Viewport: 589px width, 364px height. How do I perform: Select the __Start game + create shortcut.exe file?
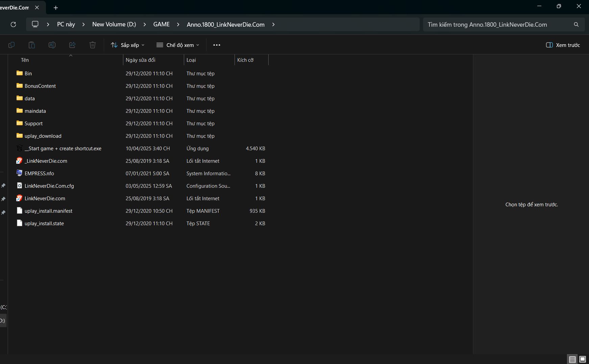tap(63, 148)
